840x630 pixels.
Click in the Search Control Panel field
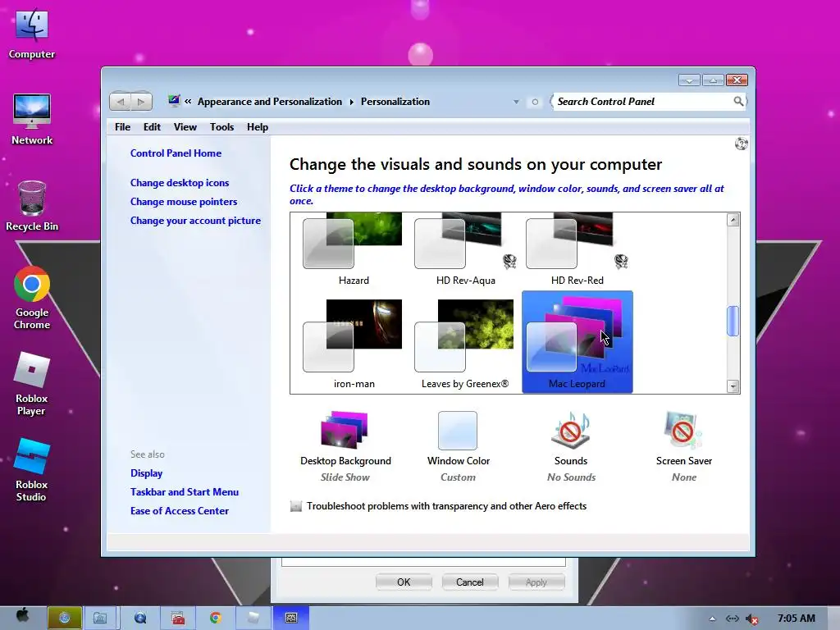(643, 101)
